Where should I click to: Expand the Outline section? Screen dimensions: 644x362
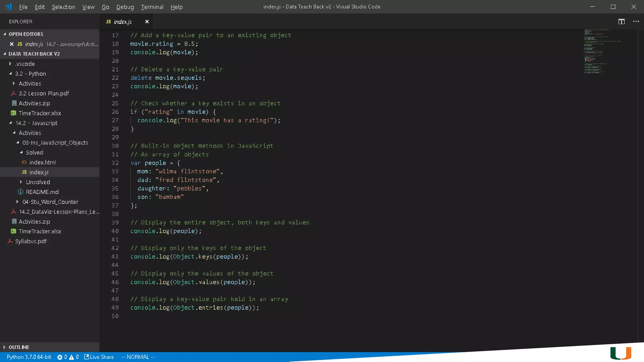click(19, 347)
